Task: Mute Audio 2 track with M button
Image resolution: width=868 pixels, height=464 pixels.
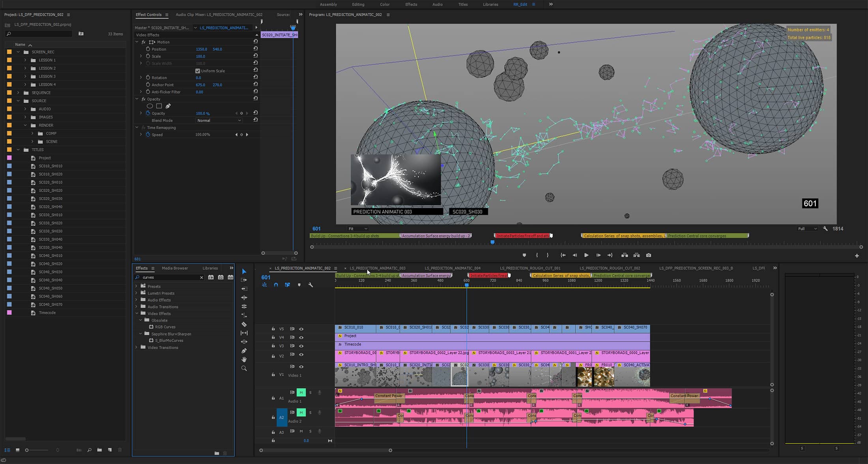Action: pyautogui.click(x=301, y=412)
